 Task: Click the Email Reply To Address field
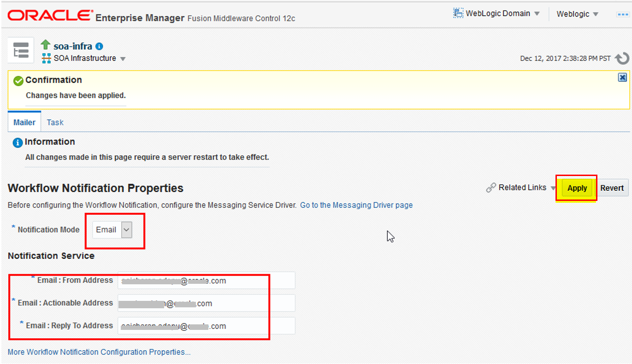(206, 326)
